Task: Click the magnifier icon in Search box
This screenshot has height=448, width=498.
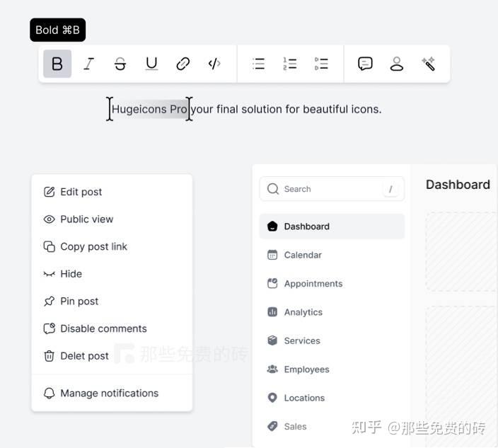Action: [273, 189]
